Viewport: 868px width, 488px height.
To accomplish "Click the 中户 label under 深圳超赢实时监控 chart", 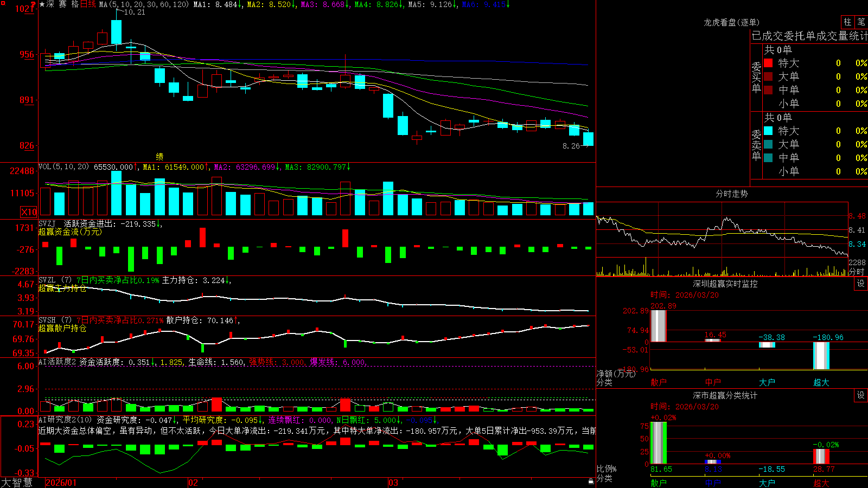I will click(713, 382).
